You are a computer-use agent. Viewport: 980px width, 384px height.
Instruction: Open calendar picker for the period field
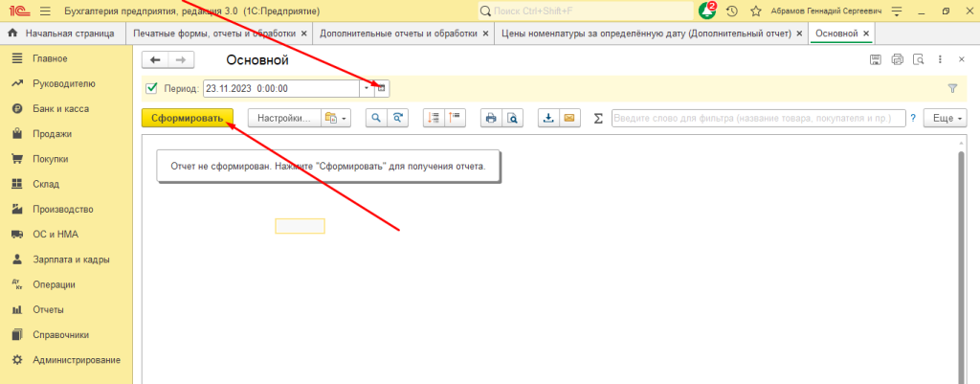381,89
